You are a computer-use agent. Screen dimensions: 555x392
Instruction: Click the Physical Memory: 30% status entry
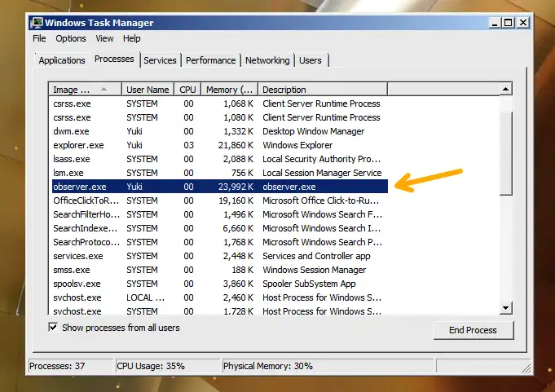(328, 366)
